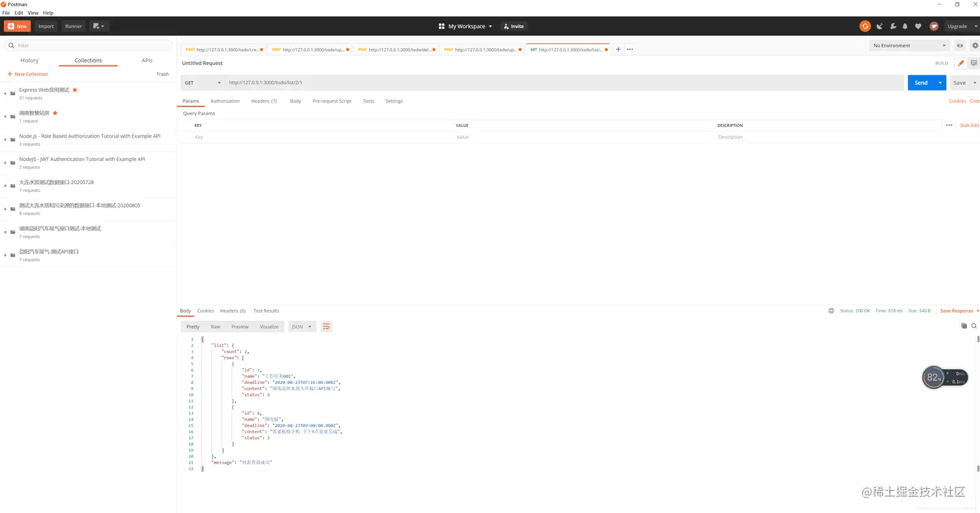Click the Bulk Edit link
Screen dimensions: 980x513
[970, 125]
